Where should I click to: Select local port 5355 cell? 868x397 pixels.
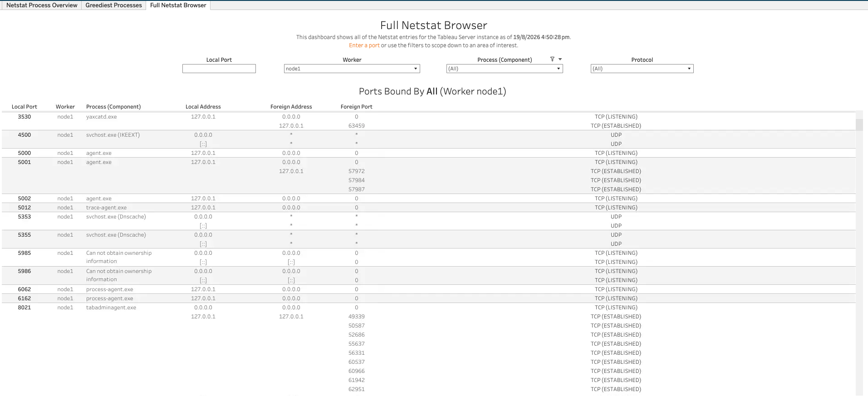tap(25, 235)
